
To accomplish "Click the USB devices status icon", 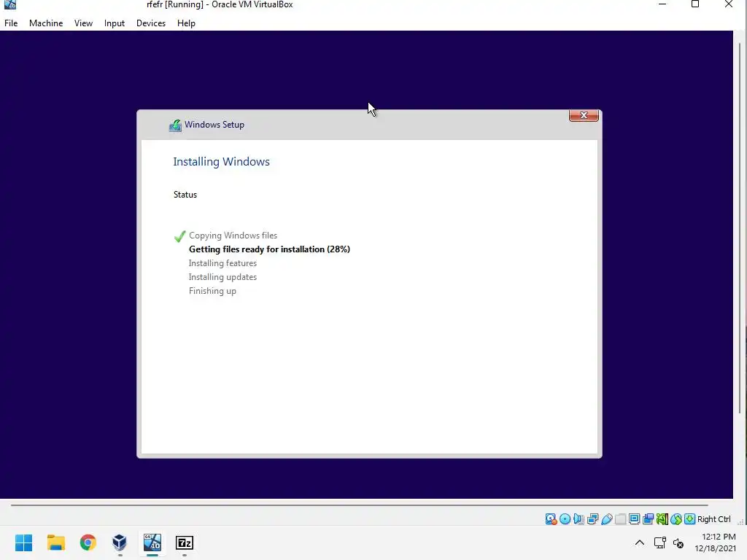I will (606, 519).
